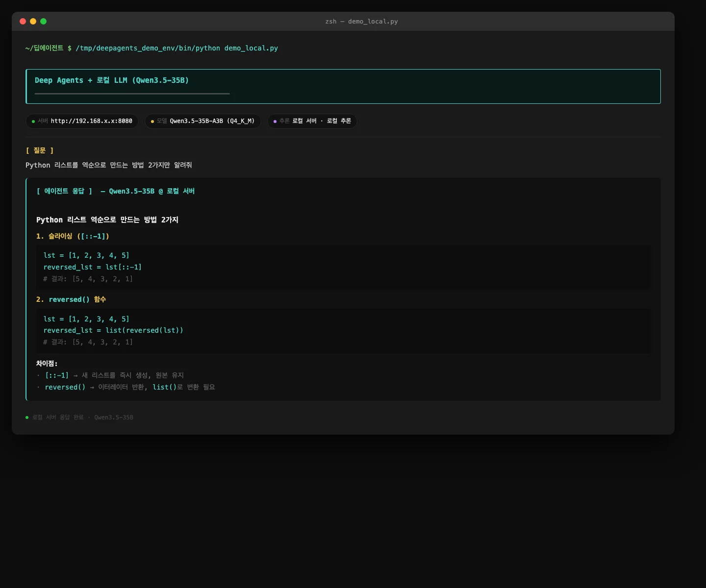Screen dimensions: 706x588
Task: Click the demo_local.py command text
Action: [x=251, y=48]
